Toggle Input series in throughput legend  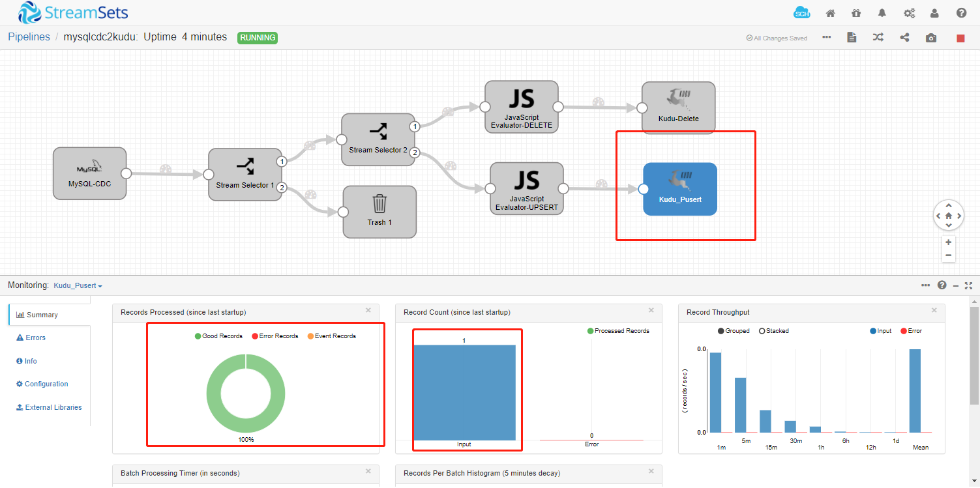(881, 331)
